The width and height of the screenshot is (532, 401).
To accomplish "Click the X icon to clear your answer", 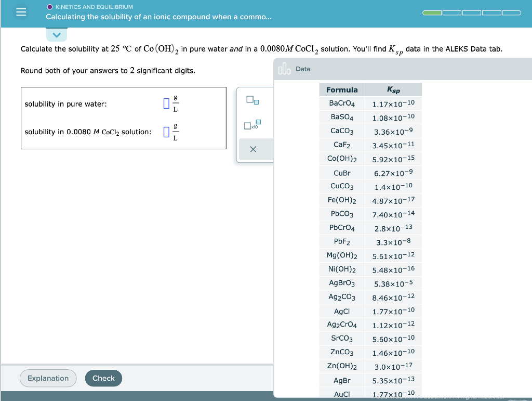I will click(253, 149).
